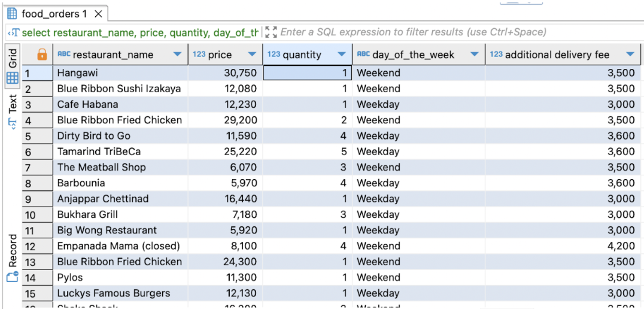Click The Meatball Shop cell
Viewport: 644px width, 309px height.
[121, 167]
